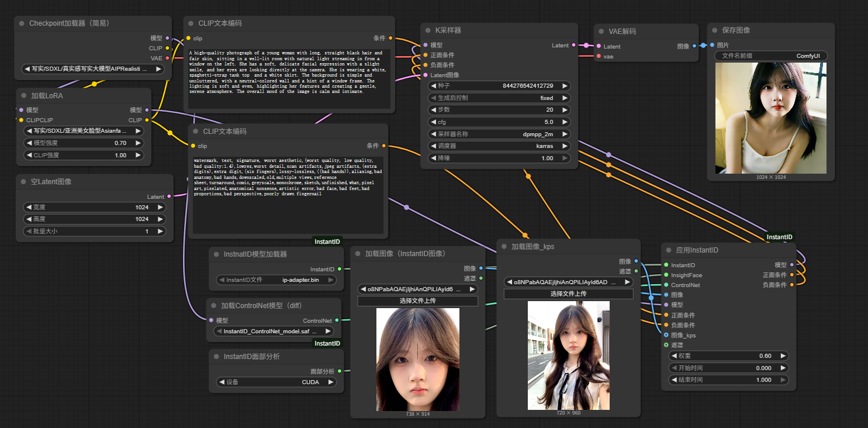Click the InstantID output port of InstnatID模型加载器
The height and width of the screenshot is (428, 868).
click(x=340, y=269)
